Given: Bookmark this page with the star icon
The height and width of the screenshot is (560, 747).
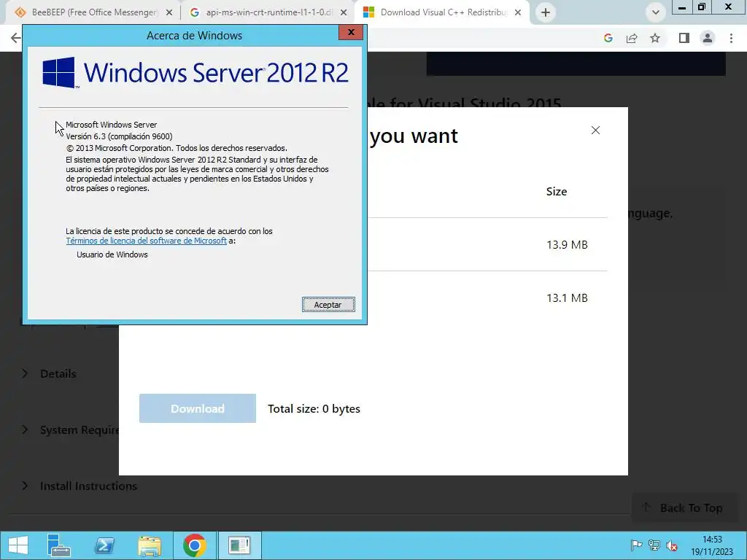Looking at the screenshot, I should pyautogui.click(x=655, y=38).
